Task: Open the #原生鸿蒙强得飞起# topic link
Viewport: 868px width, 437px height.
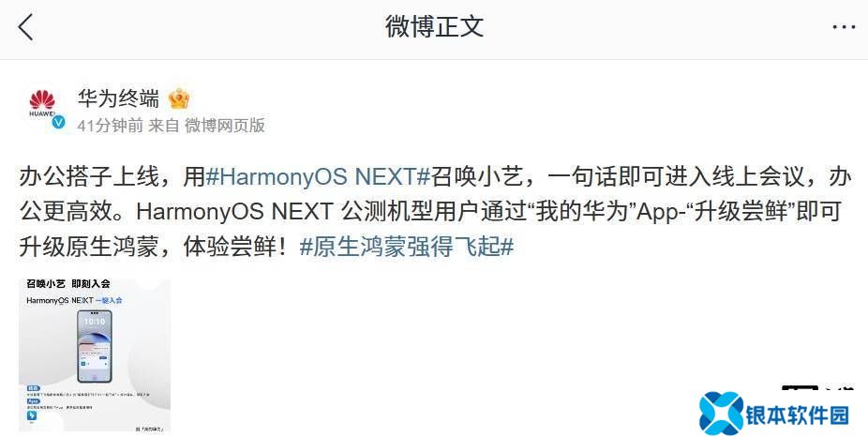Action: [407, 247]
